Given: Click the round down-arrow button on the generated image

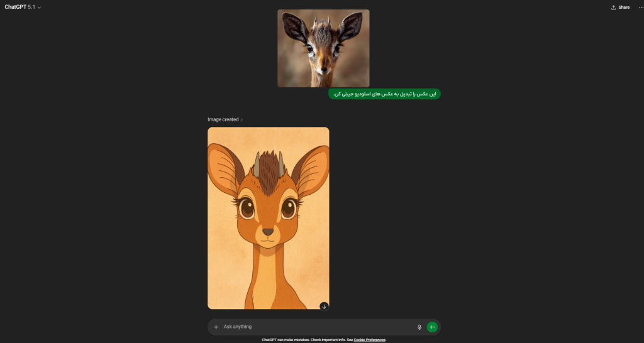Looking at the screenshot, I should pyautogui.click(x=324, y=306).
